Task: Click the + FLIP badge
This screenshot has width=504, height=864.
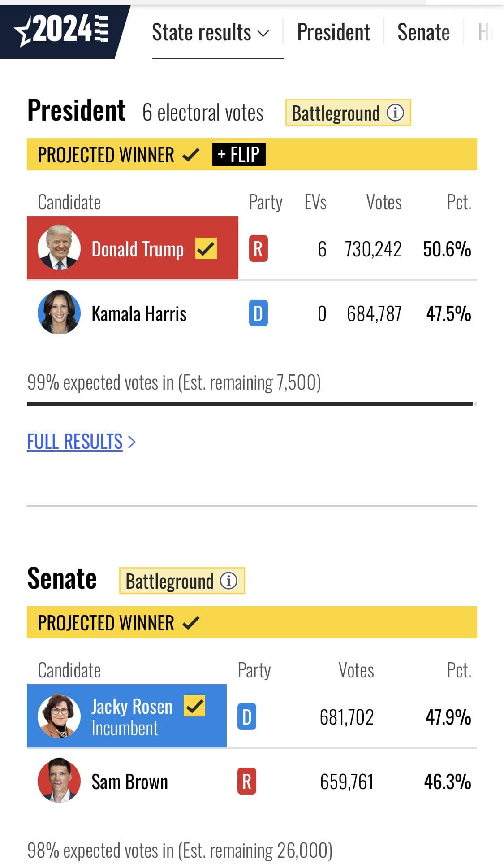Action: coord(239,155)
